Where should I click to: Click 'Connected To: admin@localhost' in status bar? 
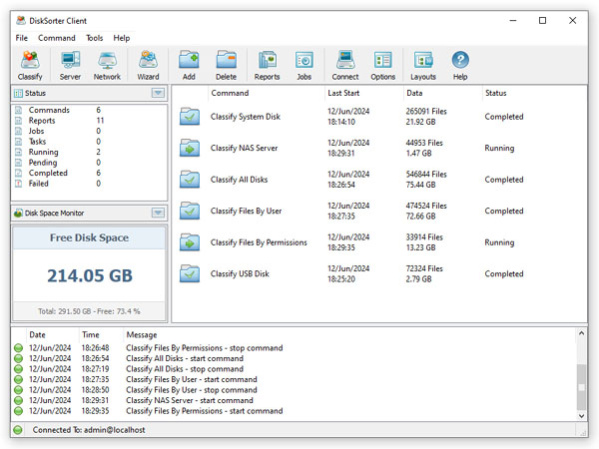point(89,430)
